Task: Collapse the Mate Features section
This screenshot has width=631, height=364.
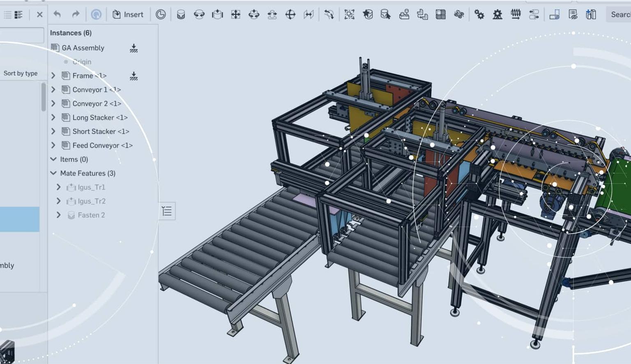Action: [x=53, y=173]
